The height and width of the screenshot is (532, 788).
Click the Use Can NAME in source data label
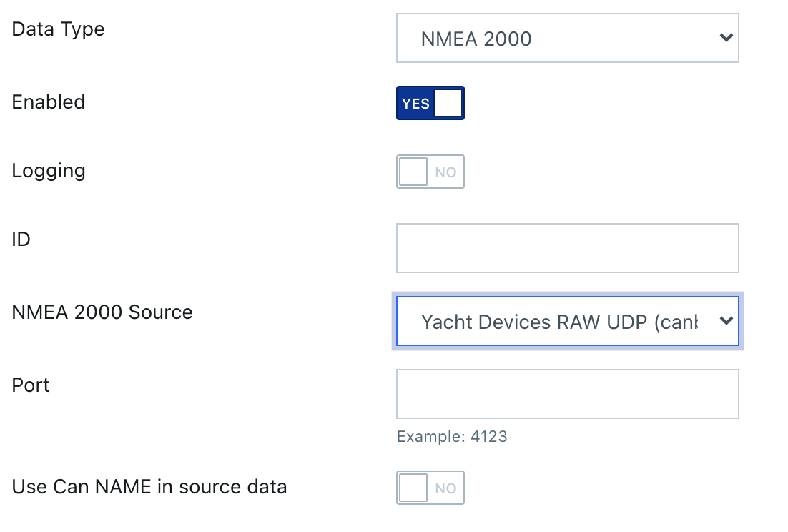click(x=149, y=487)
